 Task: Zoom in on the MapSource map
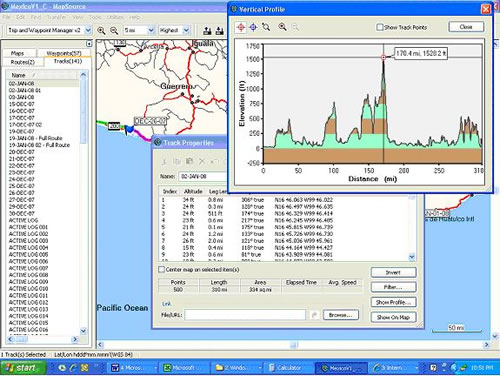[101, 31]
